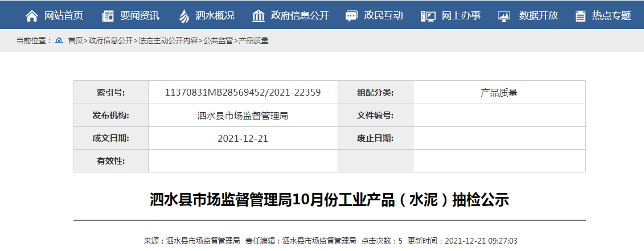Screen dimensions: 644x251
Task: Open the 政民互动 menu item
Action: (x=383, y=16)
